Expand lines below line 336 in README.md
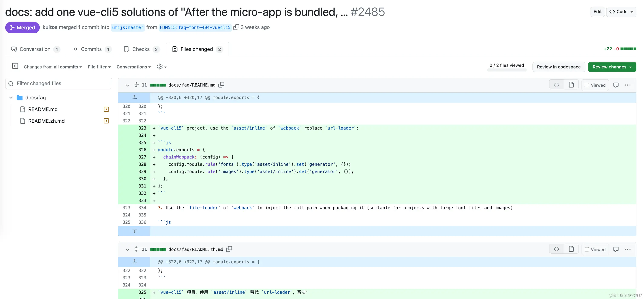The height and width of the screenshot is (299, 644). point(134,231)
